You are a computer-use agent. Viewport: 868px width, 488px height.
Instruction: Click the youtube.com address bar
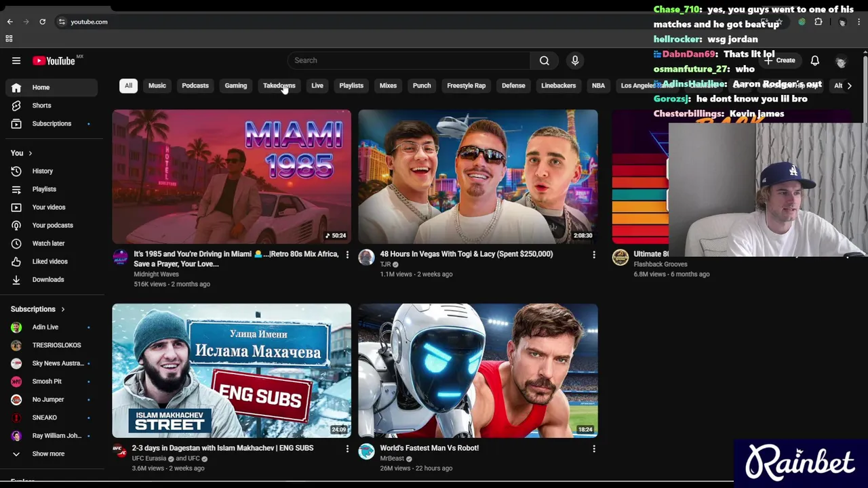tap(89, 22)
